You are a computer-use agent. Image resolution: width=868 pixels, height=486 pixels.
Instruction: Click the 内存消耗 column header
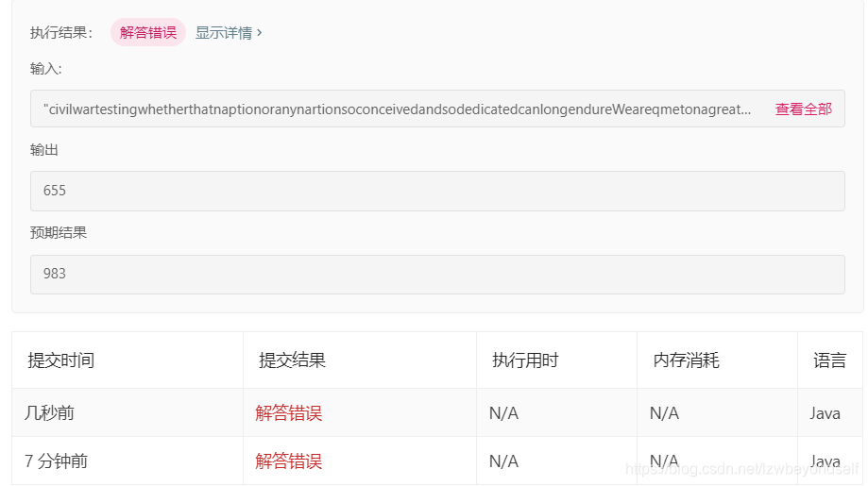coord(686,360)
